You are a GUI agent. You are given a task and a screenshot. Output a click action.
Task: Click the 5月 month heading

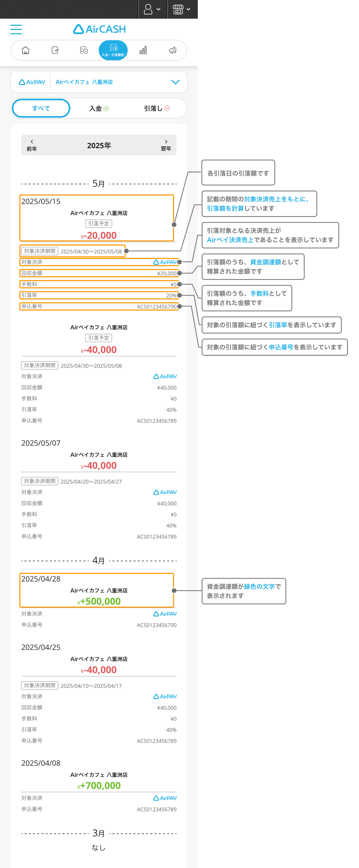[x=99, y=184]
